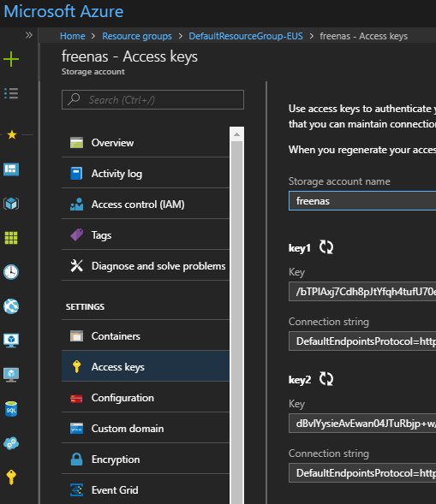Select Access control (IAM) menu item

tap(146, 205)
